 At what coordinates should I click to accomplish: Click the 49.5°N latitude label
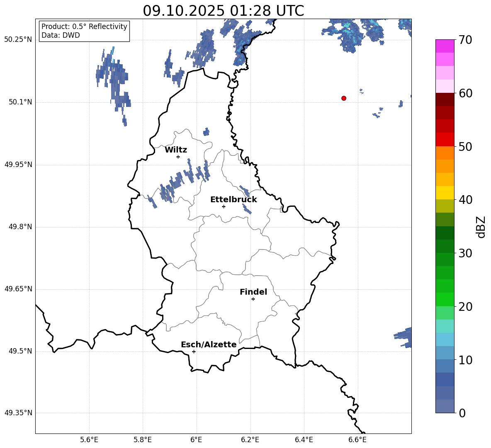pyautogui.click(x=20, y=351)
